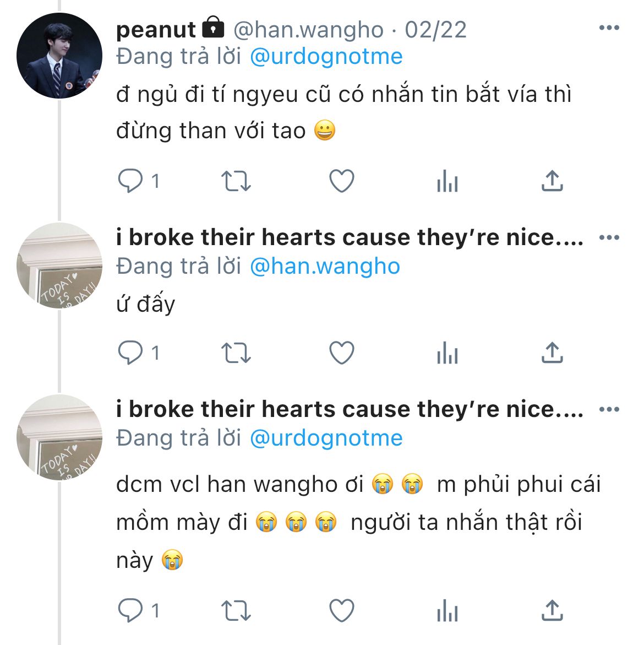Open @han.wangho mention link

(x=325, y=266)
